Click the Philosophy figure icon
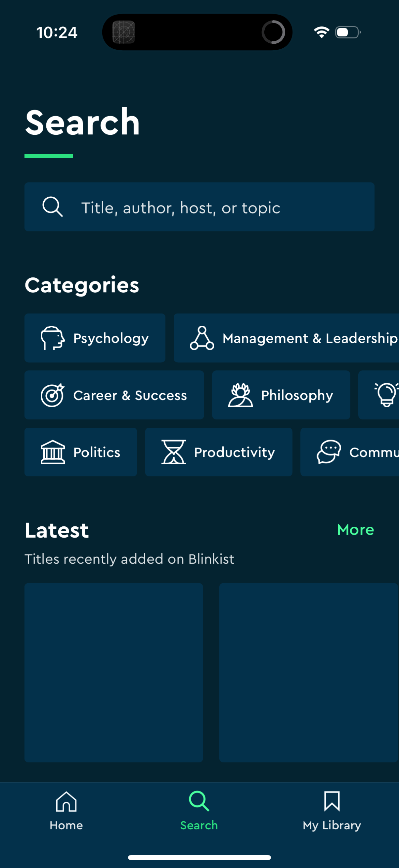399x868 pixels. pyautogui.click(x=241, y=395)
